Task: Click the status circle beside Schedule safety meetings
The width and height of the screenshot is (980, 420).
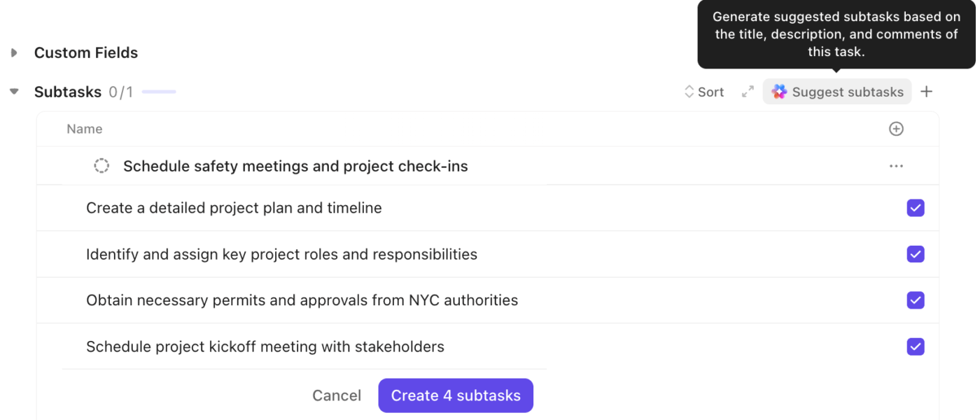Action: pos(101,165)
